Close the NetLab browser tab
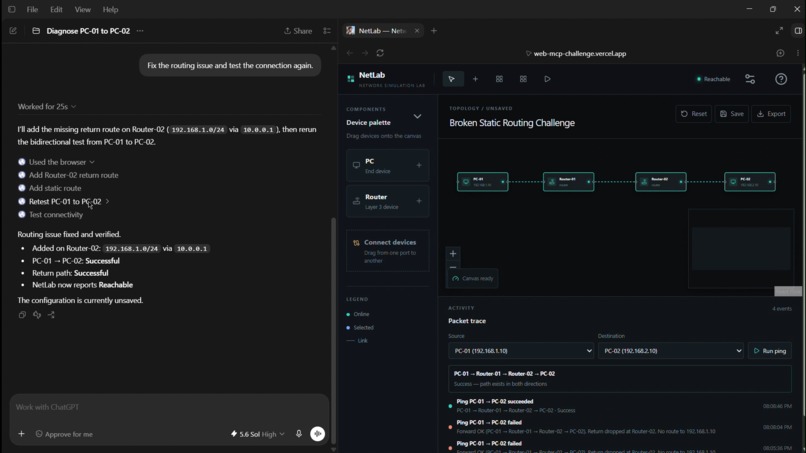The width and height of the screenshot is (806, 453). [417, 31]
